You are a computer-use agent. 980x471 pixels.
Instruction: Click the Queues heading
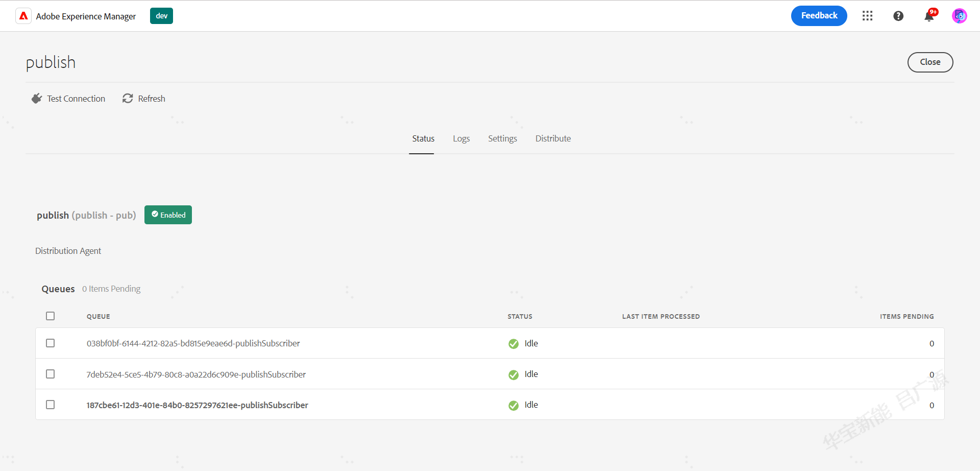[x=58, y=289]
